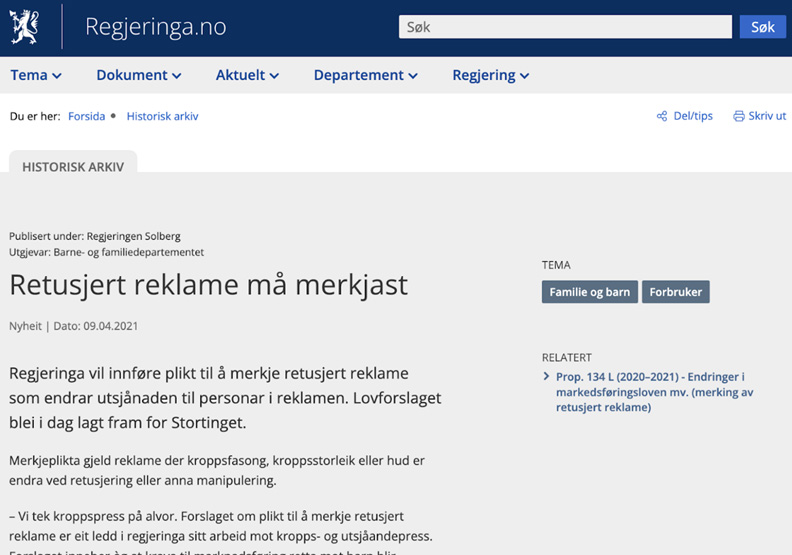
Task: Open the Prop. 134 L related document link
Action: 650,392
